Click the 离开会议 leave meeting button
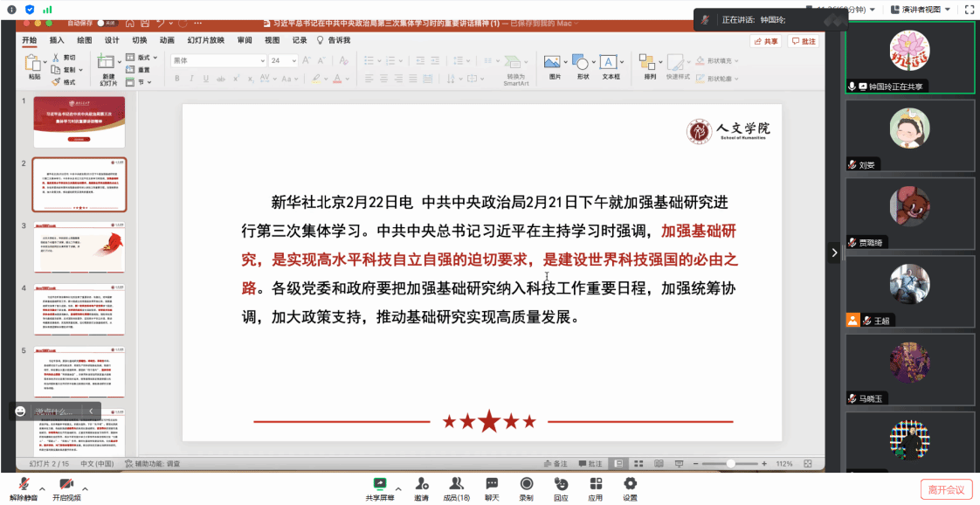Viewport: 980px width, 505px height. tap(946, 489)
